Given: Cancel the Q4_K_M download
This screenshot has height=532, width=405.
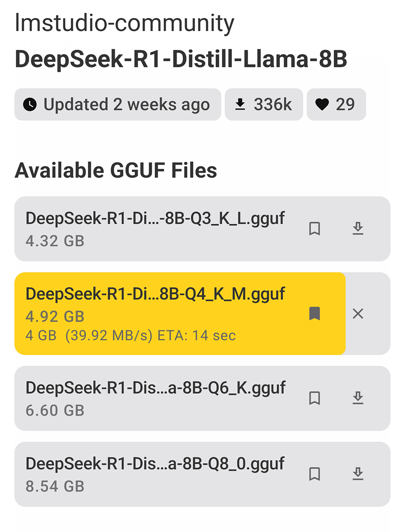Looking at the screenshot, I should pyautogui.click(x=358, y=314).
